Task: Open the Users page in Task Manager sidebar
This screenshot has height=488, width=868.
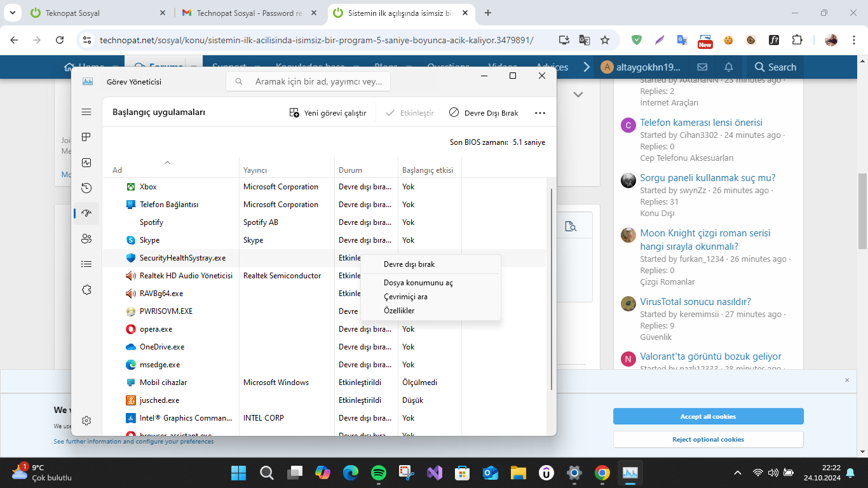Action: tap(86, 239)
